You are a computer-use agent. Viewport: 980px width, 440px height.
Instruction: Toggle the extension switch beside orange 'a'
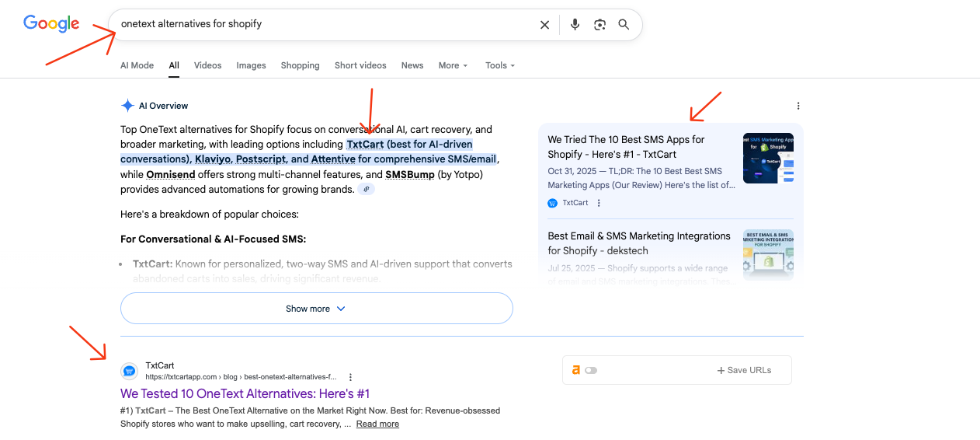(591, 370)
